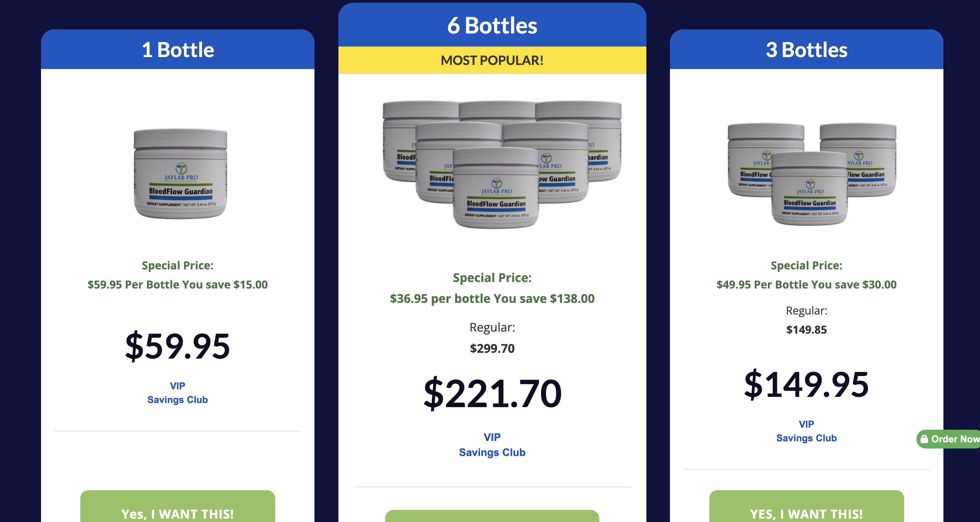Click the six-bottle product image
Viewport: 980px width, 522px height.
coord(501,164)
